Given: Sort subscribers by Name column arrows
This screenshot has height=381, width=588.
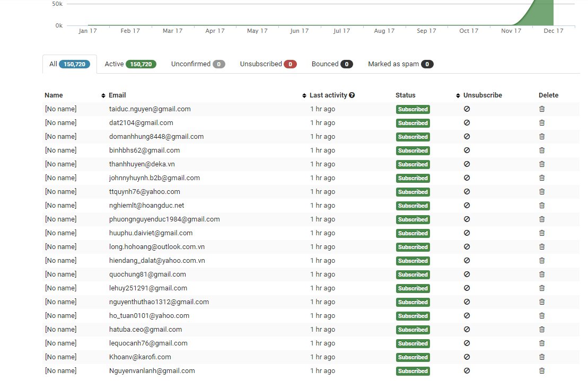Looking at the screenshot, I should point(103,95).
